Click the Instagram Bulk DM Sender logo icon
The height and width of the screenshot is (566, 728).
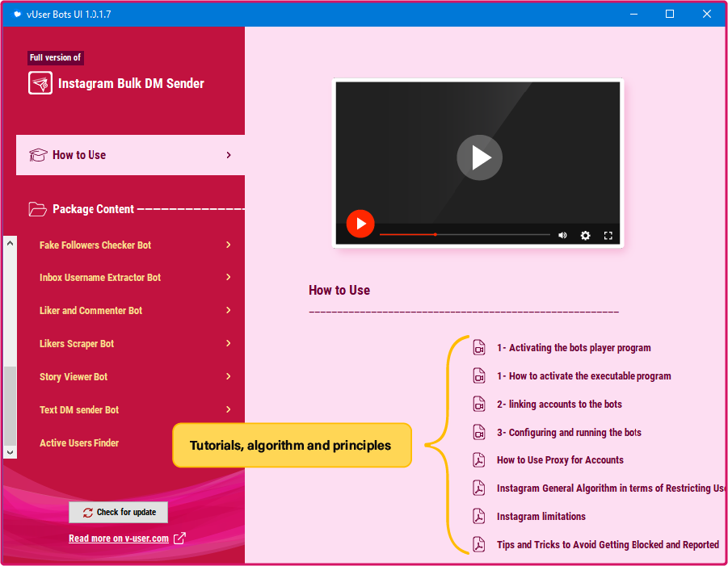(x=40, y=83)
